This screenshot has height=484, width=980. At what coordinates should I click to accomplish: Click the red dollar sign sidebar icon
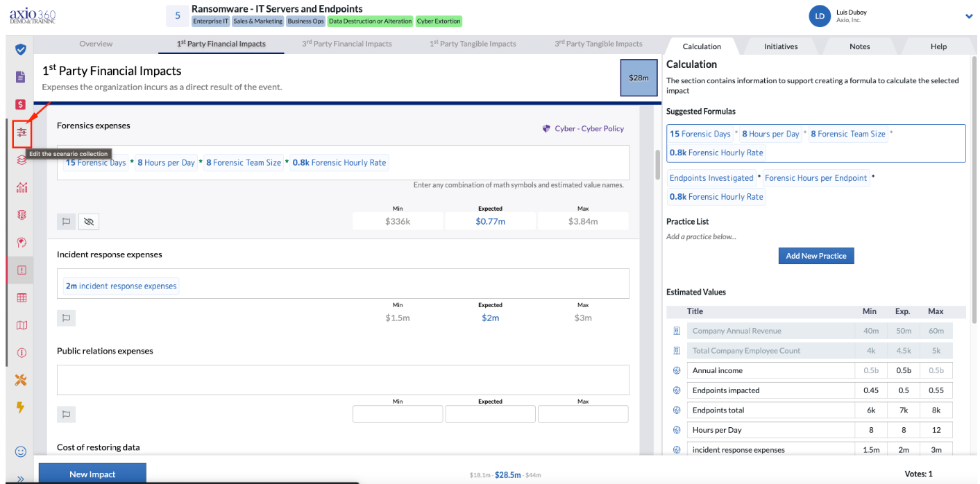point(21,104)
